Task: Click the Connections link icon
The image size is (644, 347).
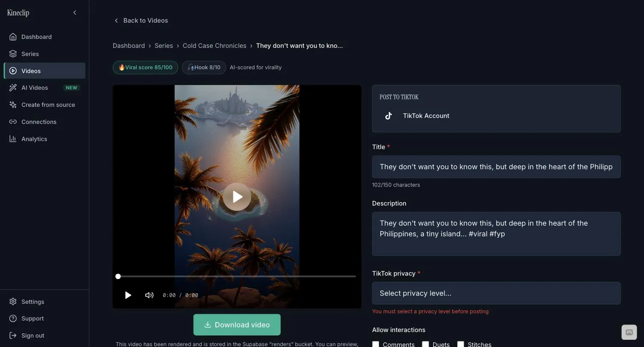Action: (13, 122)
